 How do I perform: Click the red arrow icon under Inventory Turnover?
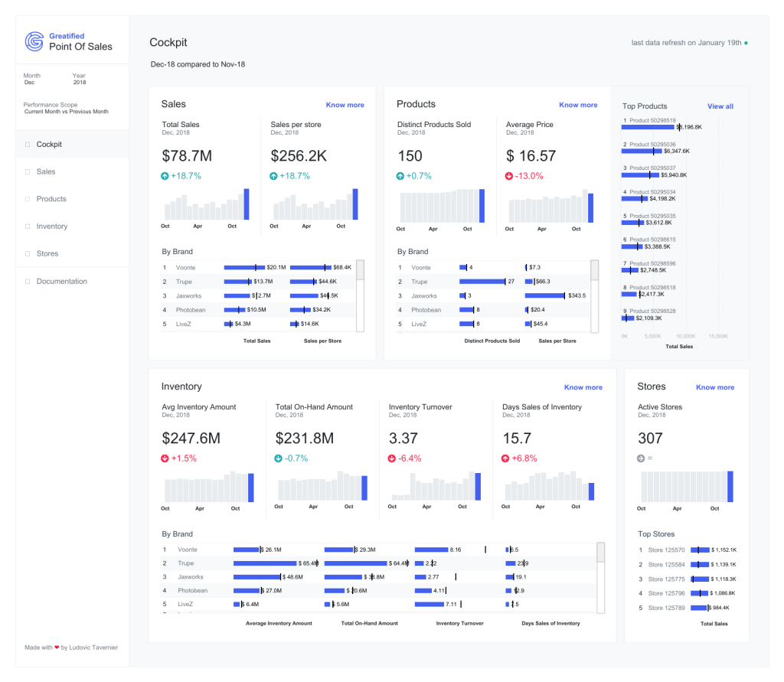(393, 458)
